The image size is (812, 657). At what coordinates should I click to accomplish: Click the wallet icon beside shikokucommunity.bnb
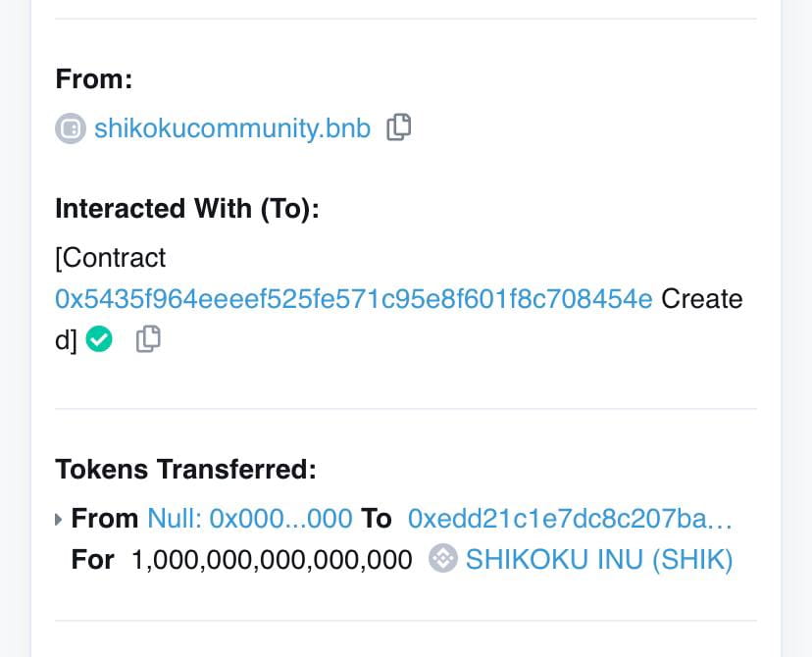tap(71, 128)
